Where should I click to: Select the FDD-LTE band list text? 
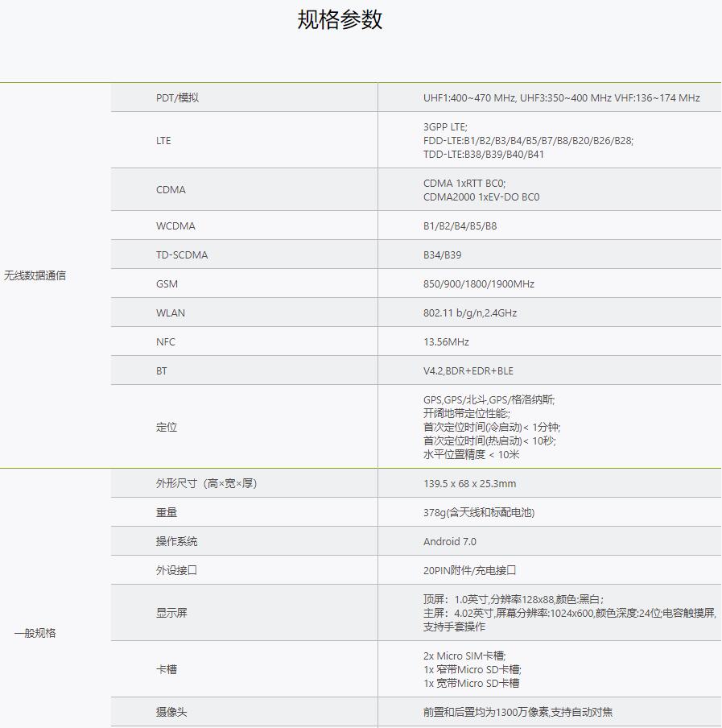528,140
